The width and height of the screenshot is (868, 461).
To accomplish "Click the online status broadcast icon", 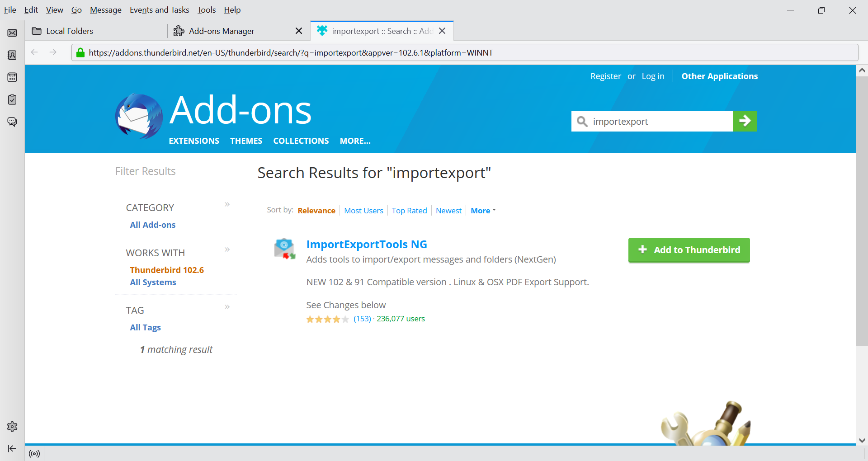I will (34, 453).
